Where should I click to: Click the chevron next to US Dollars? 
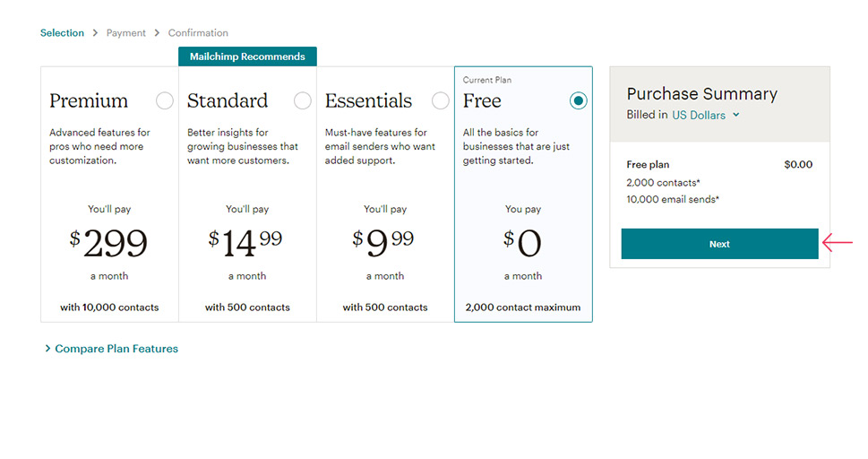(x=735, y=115)
